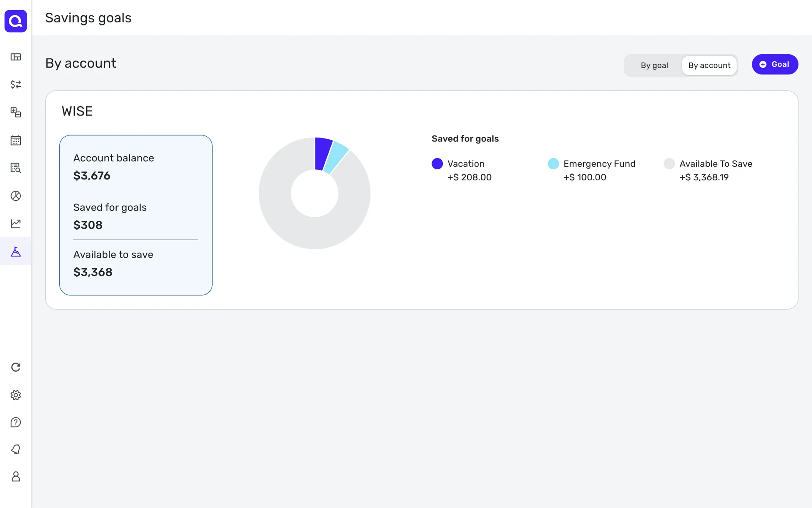Switch view to By goal
The height and width of the screenshot is (508, 812).
654,66
